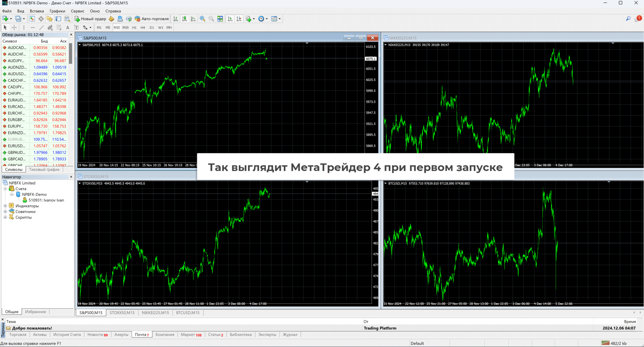This screenshot has width=644, height=347.
Task: Select the Crosshair cursor tool
Action: click(14, 28)
